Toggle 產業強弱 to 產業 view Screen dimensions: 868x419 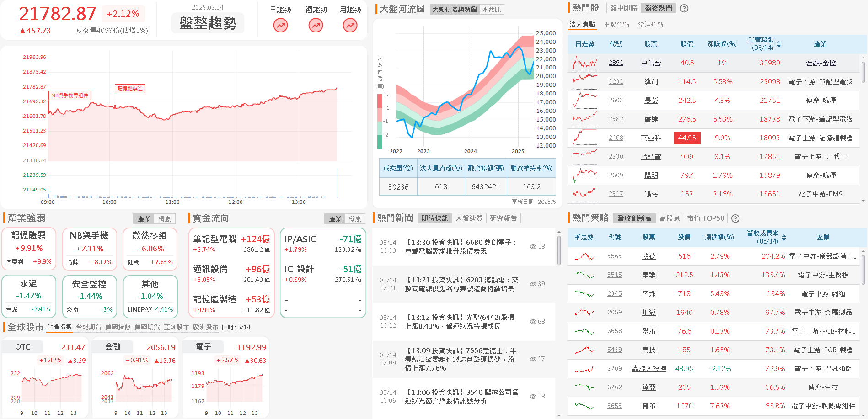click(144, 219)
